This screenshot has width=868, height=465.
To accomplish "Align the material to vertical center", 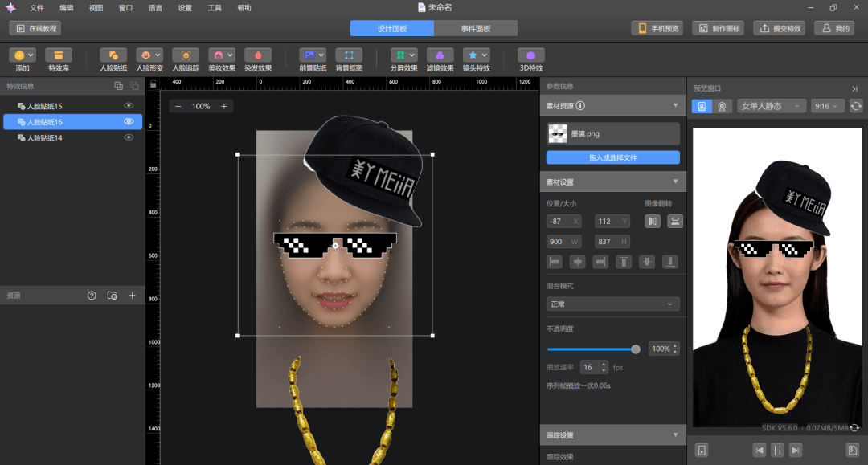I will click(647, 262).
